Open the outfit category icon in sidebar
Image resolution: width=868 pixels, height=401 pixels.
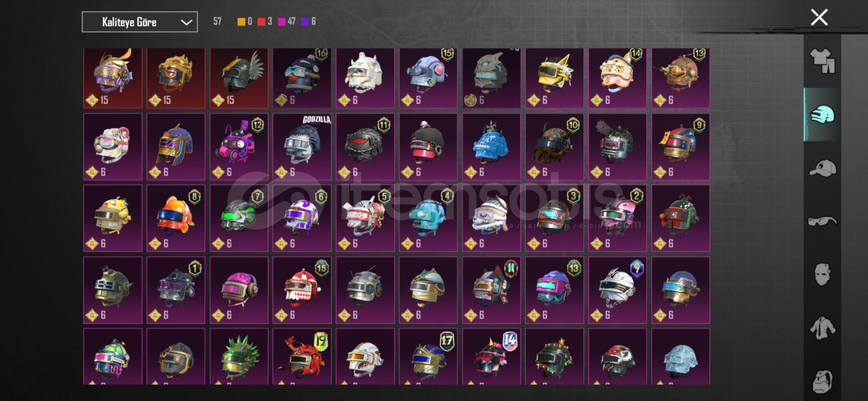(822, 61)
